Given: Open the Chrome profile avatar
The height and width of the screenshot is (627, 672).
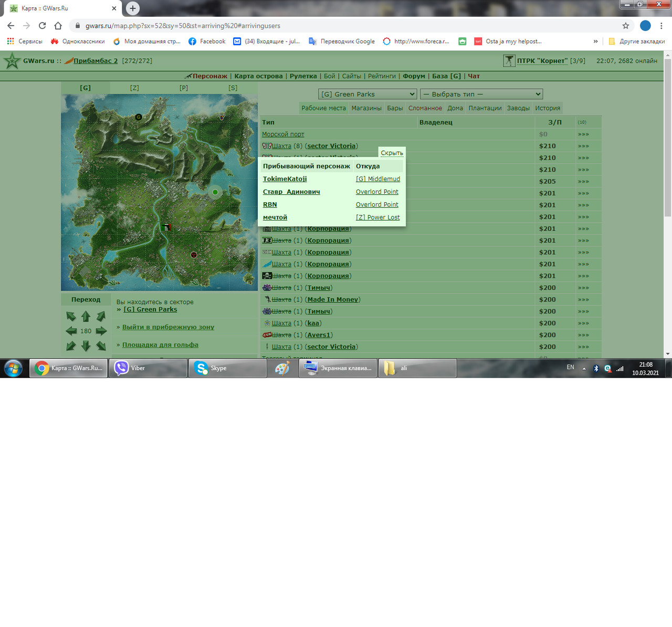Looking at the screenshot, I should coord(645,26).
